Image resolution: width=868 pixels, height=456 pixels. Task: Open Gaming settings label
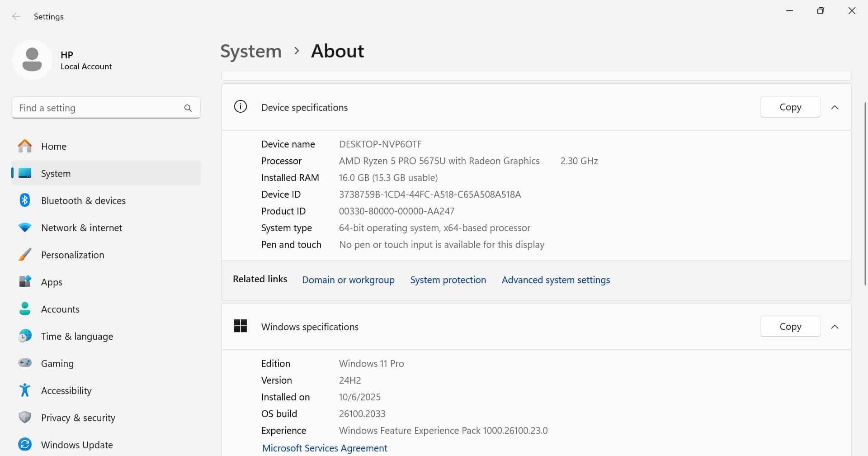click(x=57, y=364)
